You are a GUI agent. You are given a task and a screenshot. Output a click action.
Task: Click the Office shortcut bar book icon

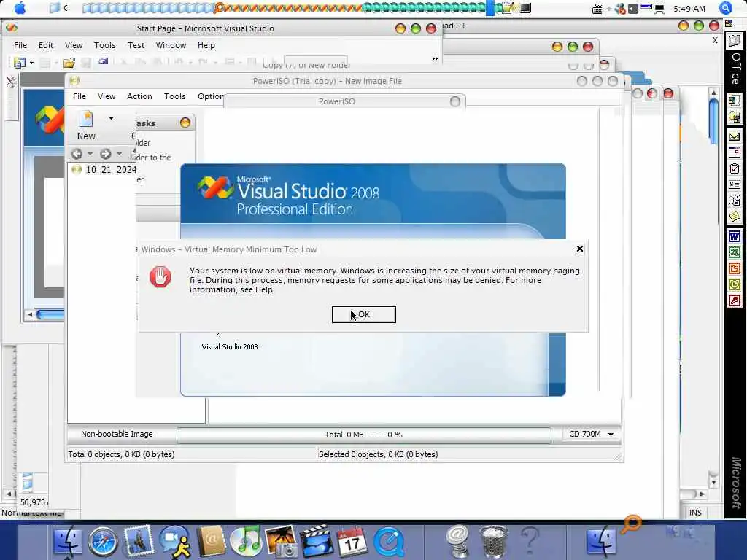(735, 42)
